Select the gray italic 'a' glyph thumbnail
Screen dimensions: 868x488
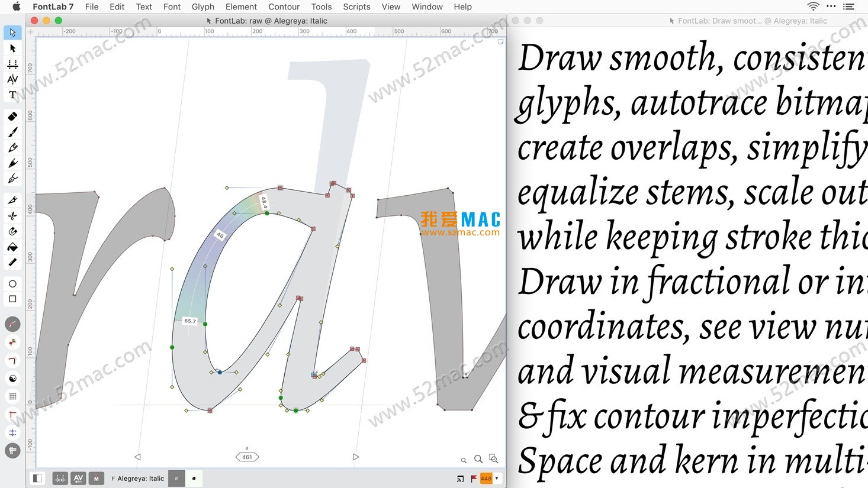(x=176, y=479)
